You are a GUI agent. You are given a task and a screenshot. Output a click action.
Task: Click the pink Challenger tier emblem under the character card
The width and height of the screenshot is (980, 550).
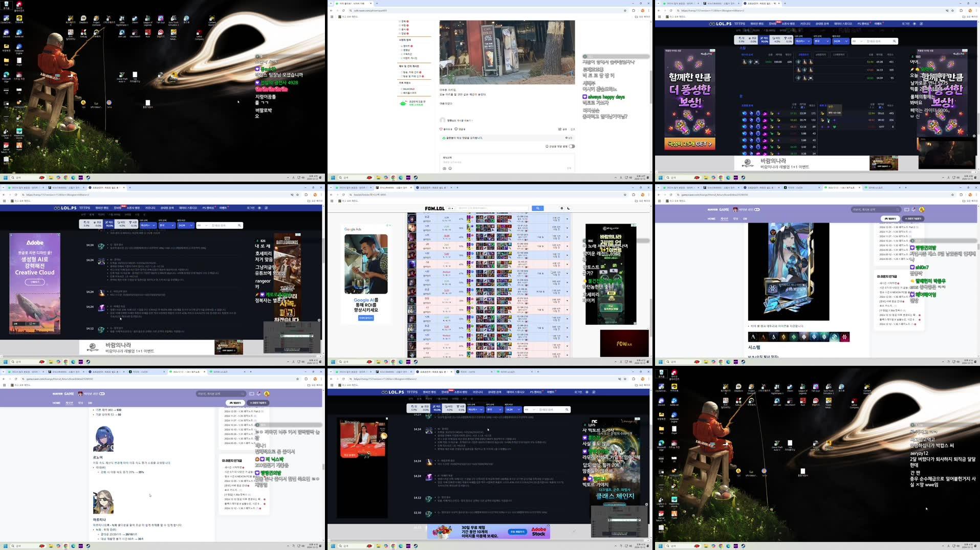(844, 337)
